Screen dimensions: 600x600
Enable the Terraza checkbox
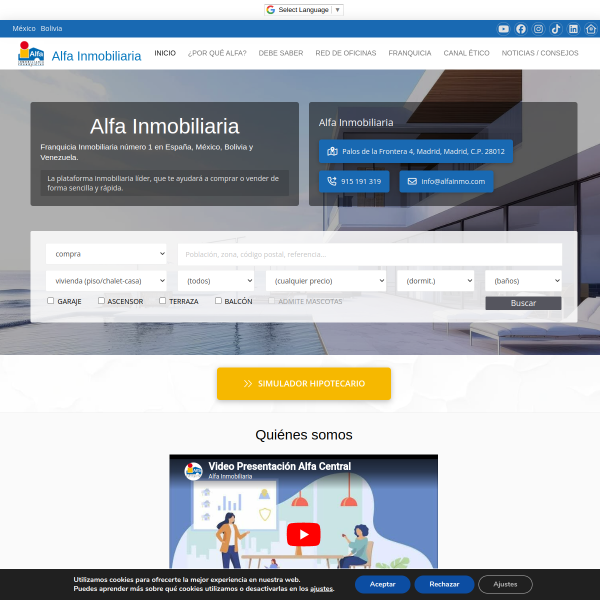[x=163, y=301]
